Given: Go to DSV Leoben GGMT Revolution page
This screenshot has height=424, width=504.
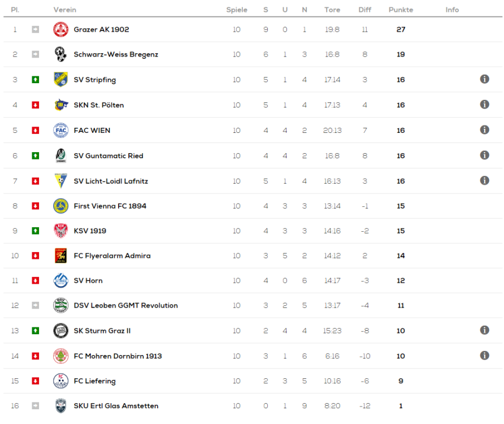Looking at the screenshot, I should [125, 306].
